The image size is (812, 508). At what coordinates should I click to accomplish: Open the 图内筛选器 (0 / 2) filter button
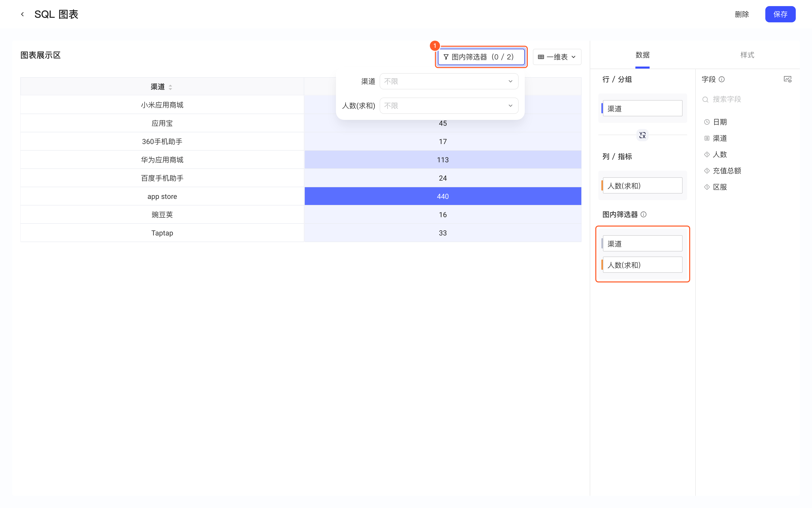coord(481,57)
